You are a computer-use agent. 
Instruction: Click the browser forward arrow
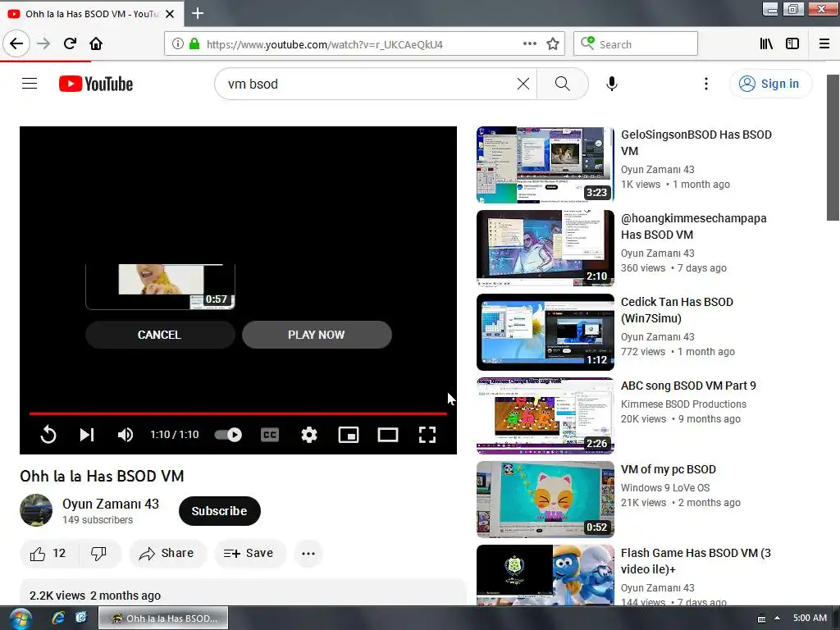click(43, 44)
